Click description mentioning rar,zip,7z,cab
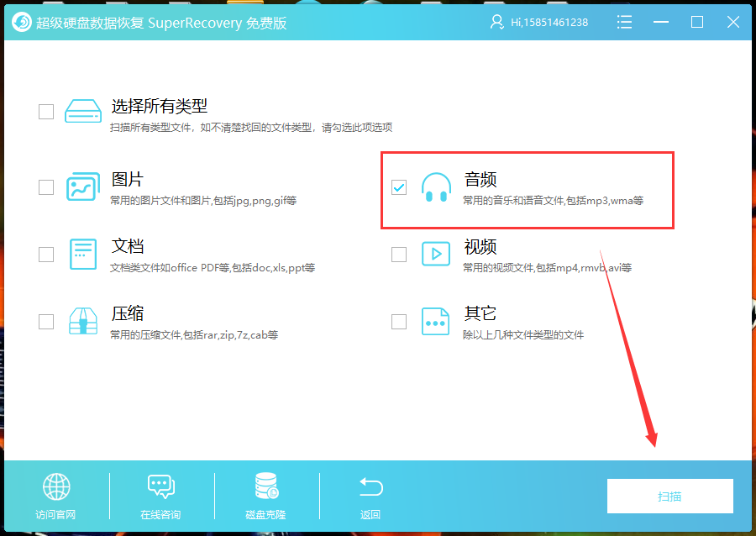Screen dimensions: 756x536 coord(194,335)
